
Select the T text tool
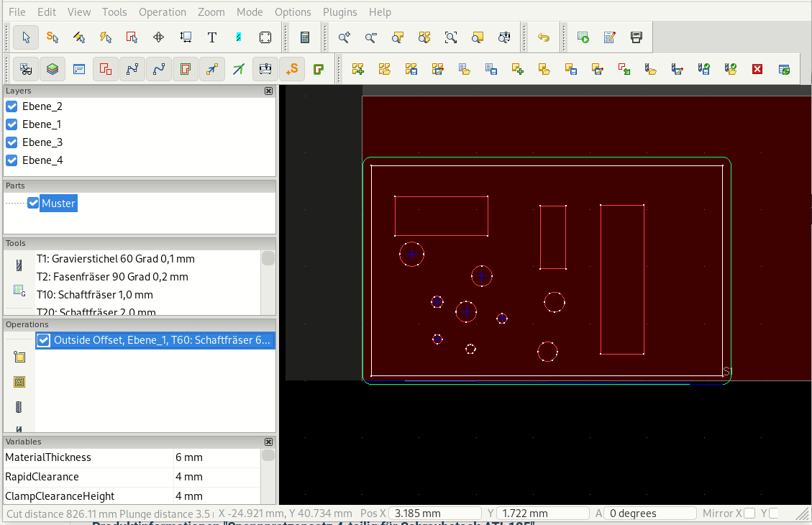pyautogui.click(x=211, y=37)
